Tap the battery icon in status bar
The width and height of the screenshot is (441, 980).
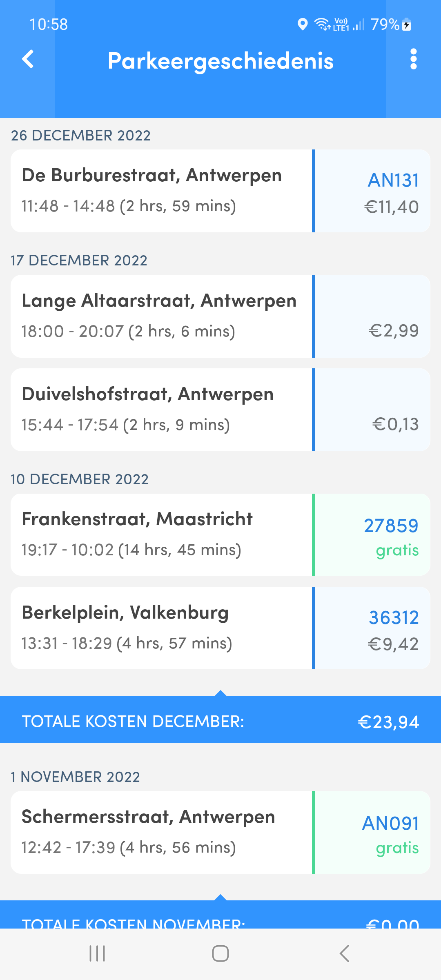click(406, 24)
